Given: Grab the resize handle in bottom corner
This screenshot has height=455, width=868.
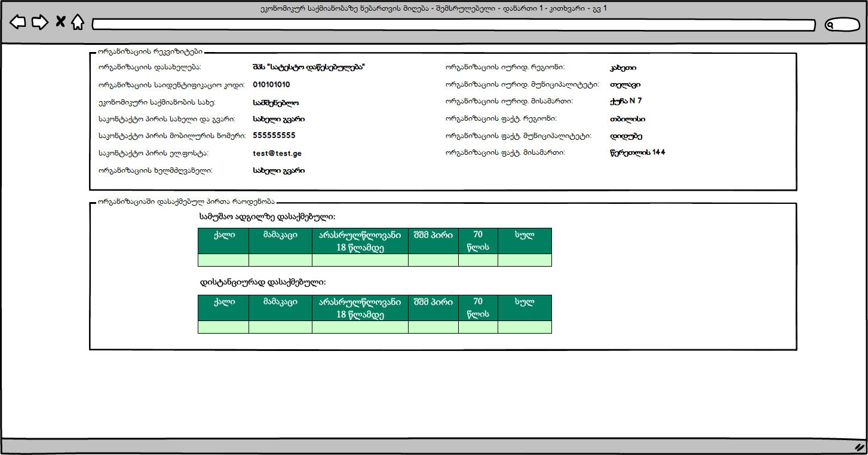Looking at the screenshot, I should (x=860, y=447).
